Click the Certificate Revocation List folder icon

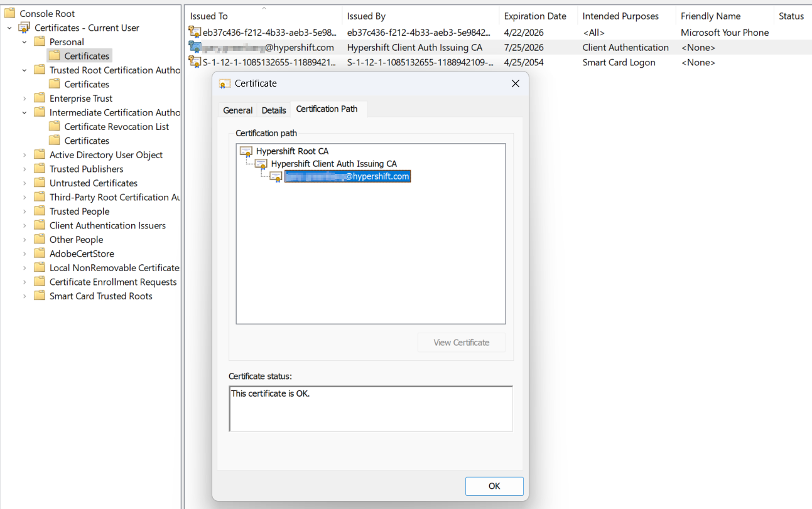click(55, 126)
